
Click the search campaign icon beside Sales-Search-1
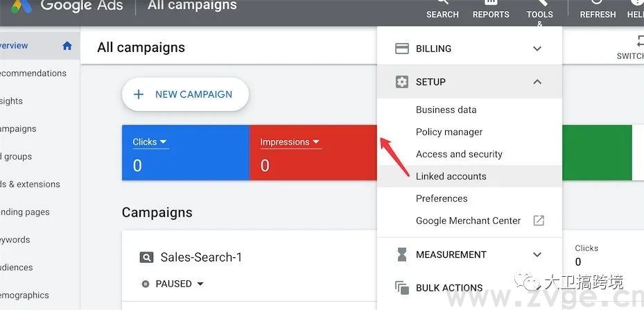coord(146,257)
